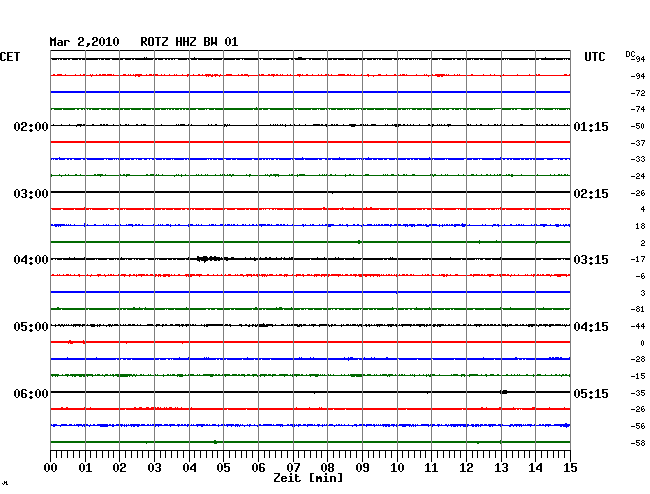
Task: Click the "07" minute tick label
Action: point(293,468)
